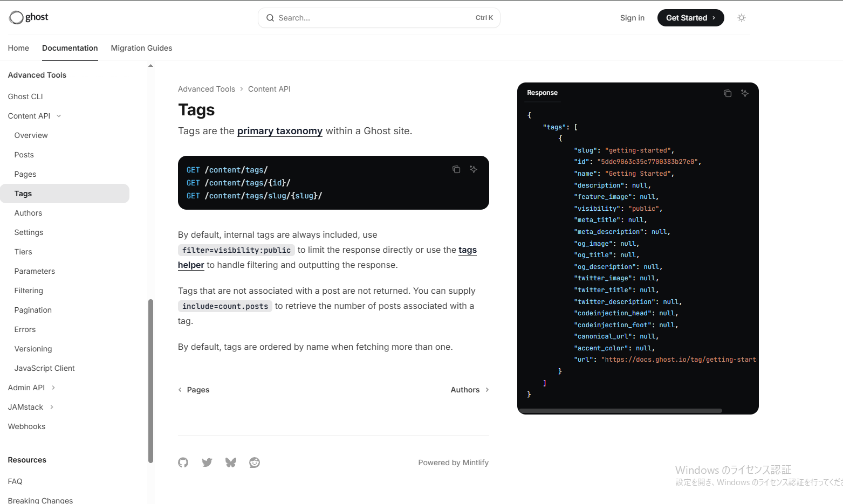Ask AI about the endpoint code block
Image resolution: width=843 pixels, height=504 pixels.
pos(474,169)
